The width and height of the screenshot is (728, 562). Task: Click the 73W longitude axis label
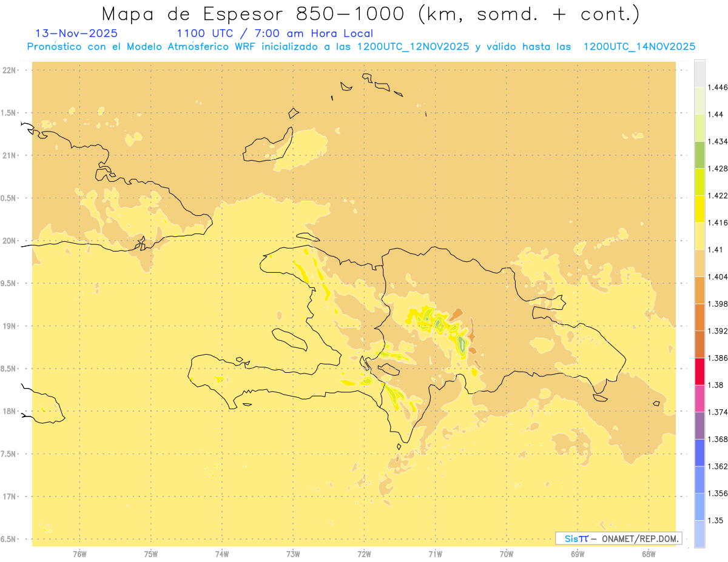[x=293, y=554]
